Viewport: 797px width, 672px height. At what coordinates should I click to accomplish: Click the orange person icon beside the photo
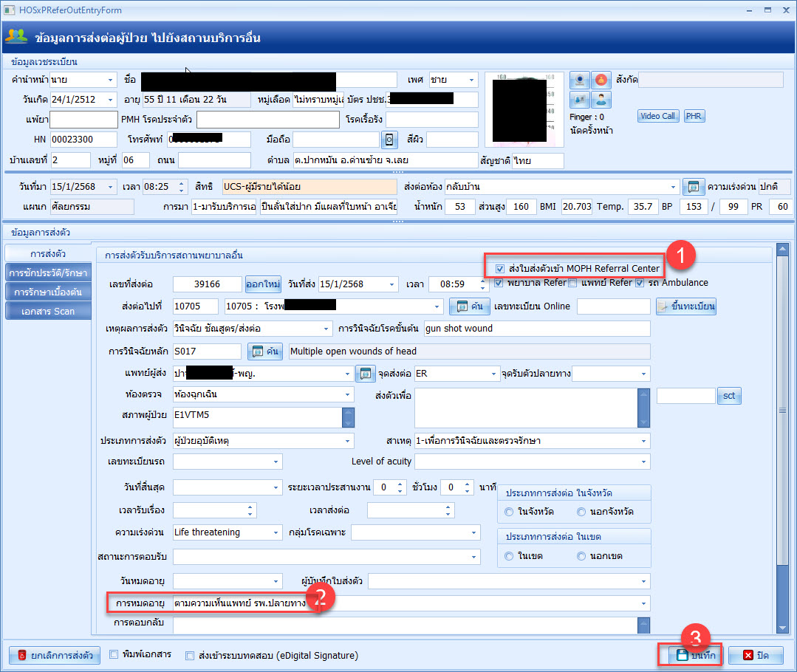point(601,80)
